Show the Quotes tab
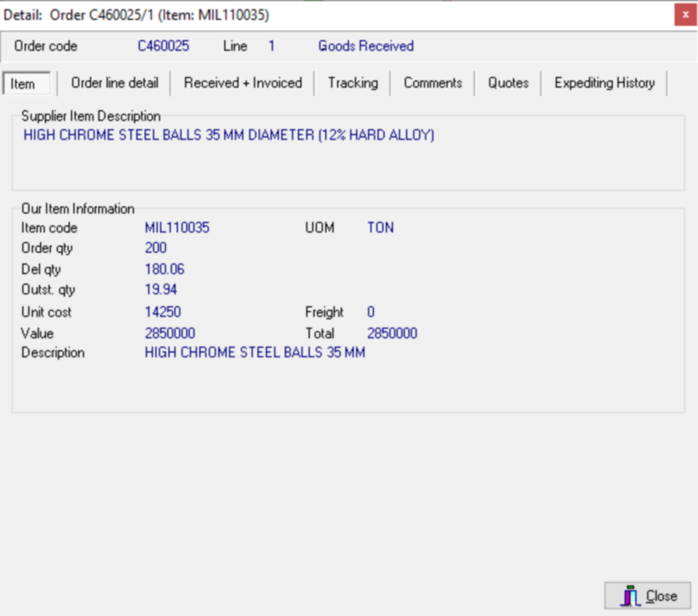 tap(508, 83)
